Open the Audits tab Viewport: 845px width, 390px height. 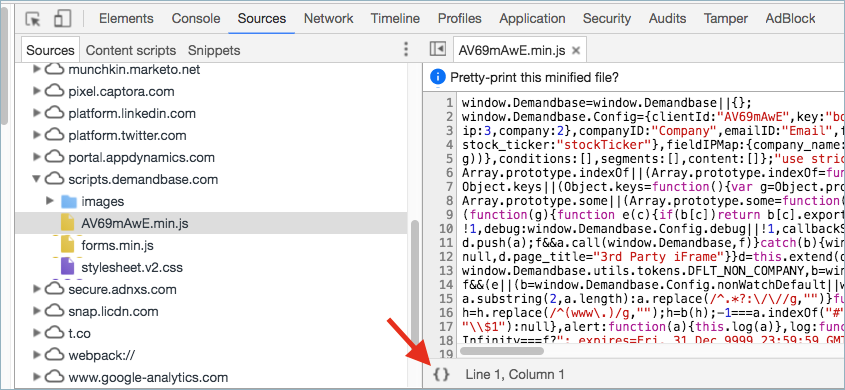tap(667, 18)
